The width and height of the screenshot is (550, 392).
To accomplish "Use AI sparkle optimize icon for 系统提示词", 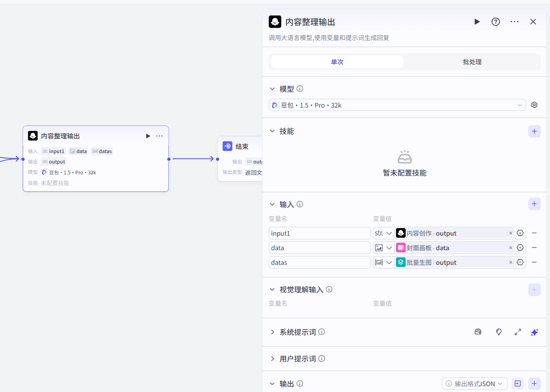I will (535, 332).
